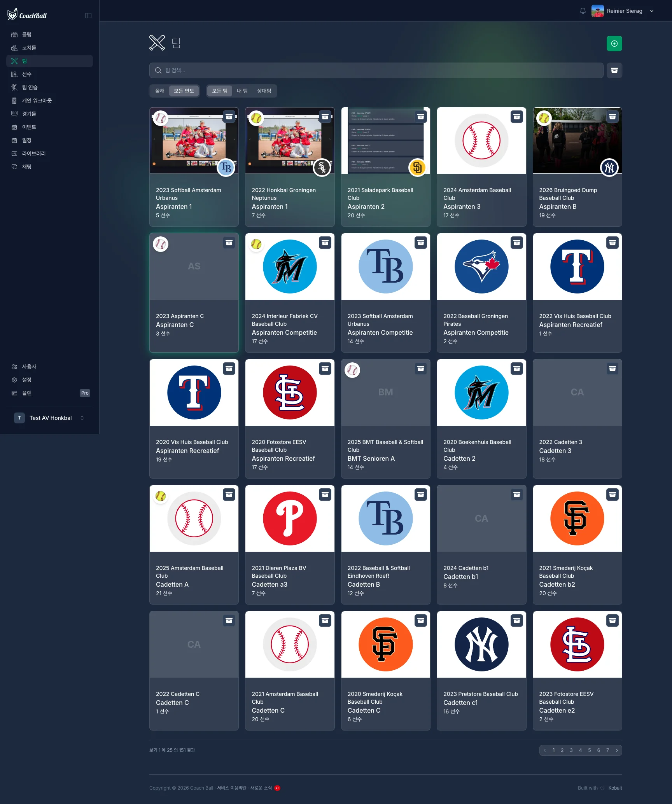Open 플랜 Pro in sidebar
672x804 pixels.
click(x=49, y=393)
